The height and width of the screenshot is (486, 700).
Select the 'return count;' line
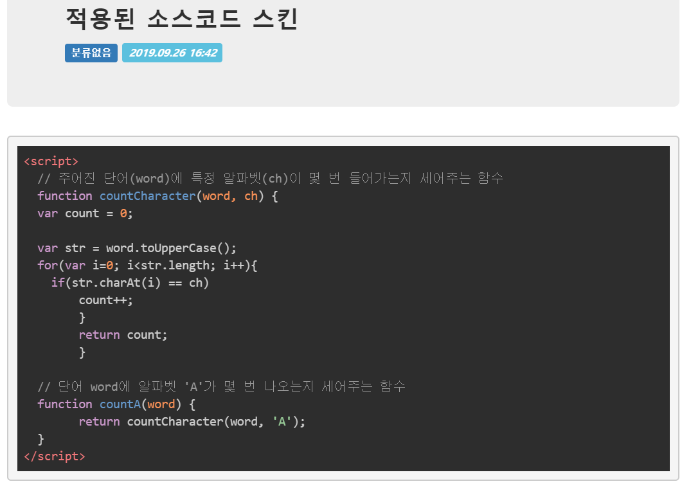click(x=123, y=335)
